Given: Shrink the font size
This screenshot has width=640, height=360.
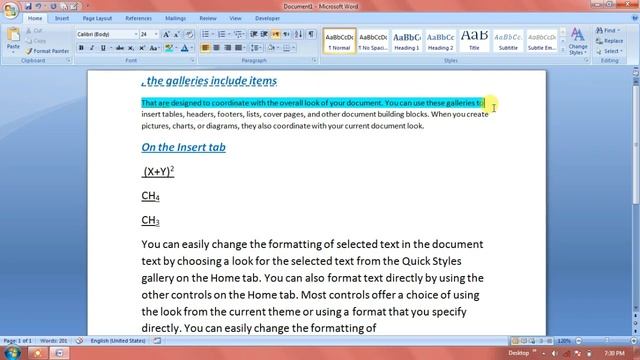Looking at the screenshot, I should tap(177, 35).
